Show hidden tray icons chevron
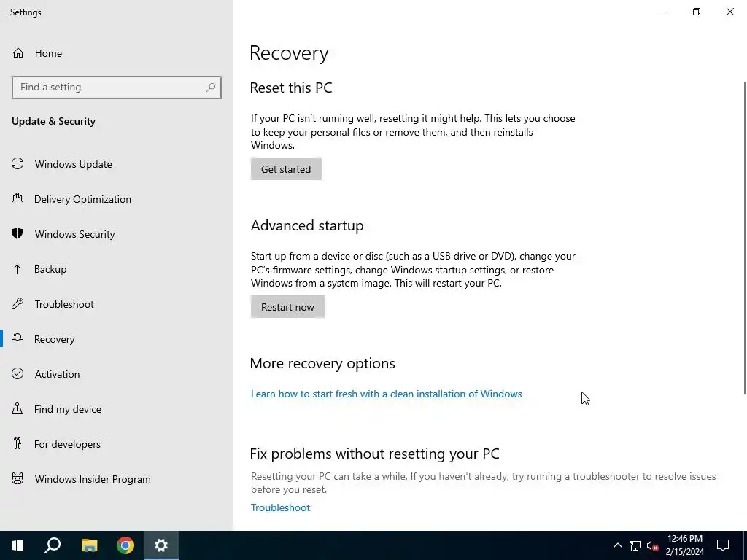 (x=617, y=545)
